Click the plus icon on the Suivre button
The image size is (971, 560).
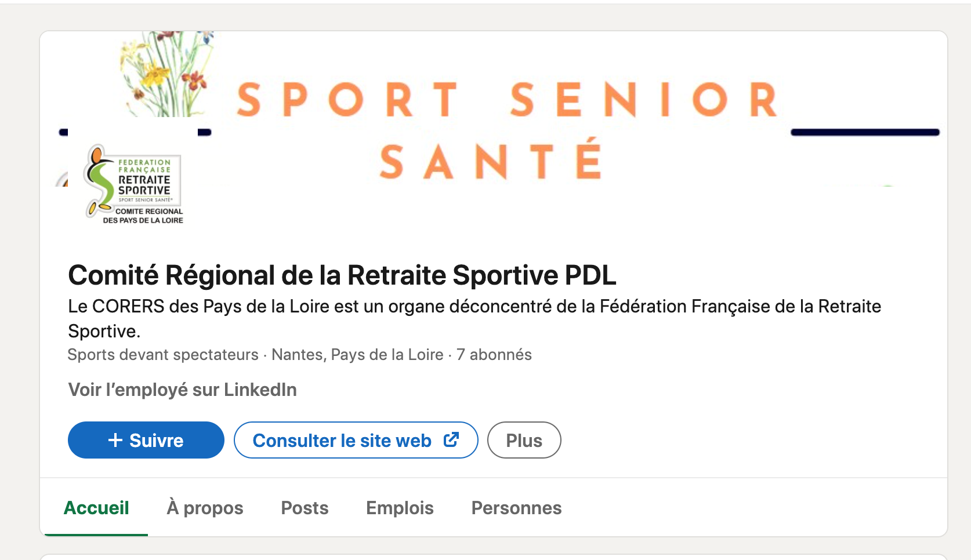(115, 441)
